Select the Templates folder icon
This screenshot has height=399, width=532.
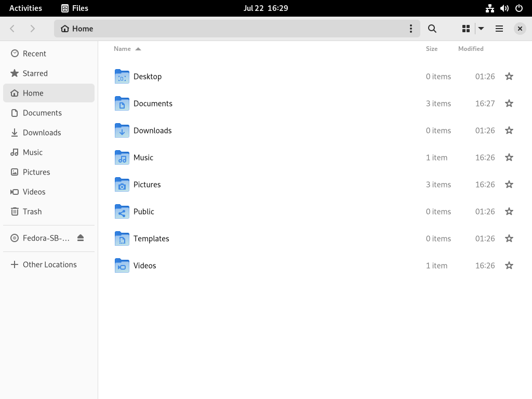coord(122,238)
